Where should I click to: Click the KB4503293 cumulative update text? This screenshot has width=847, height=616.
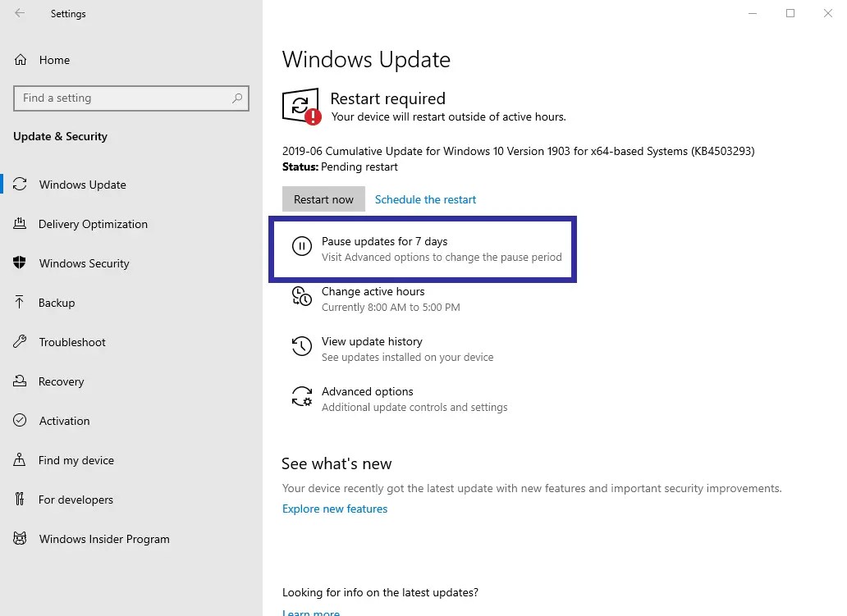[519, 151]
